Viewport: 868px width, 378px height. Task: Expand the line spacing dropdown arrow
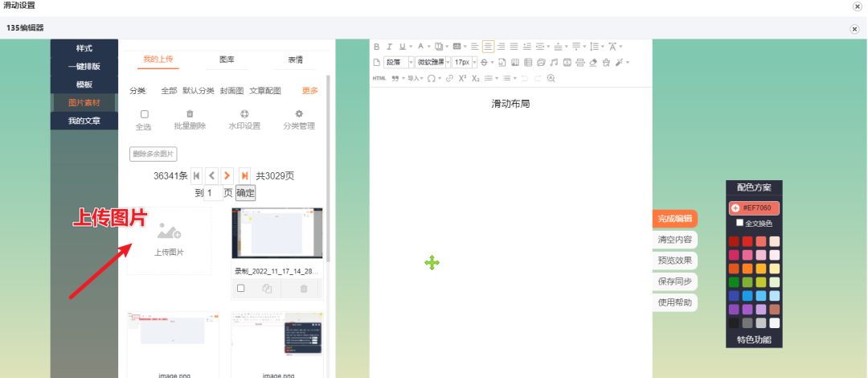click(603, 47)
